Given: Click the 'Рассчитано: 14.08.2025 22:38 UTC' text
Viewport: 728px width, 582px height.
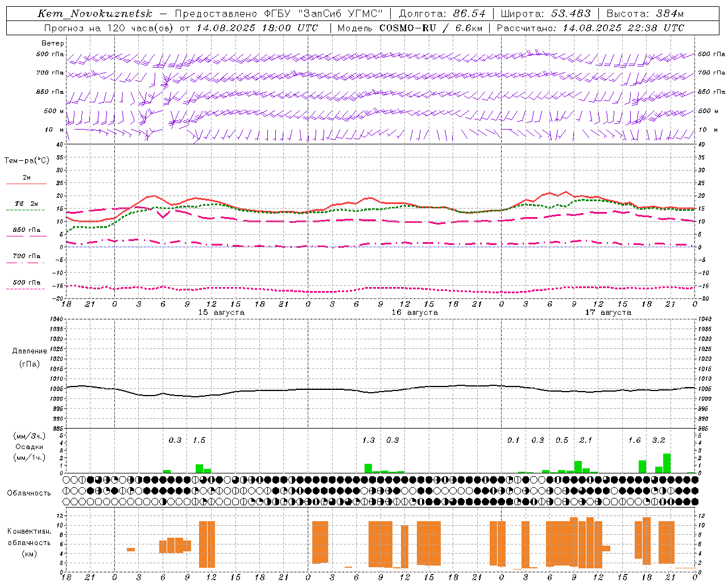Looking at the screenshot, I should [x=590, y=28].
